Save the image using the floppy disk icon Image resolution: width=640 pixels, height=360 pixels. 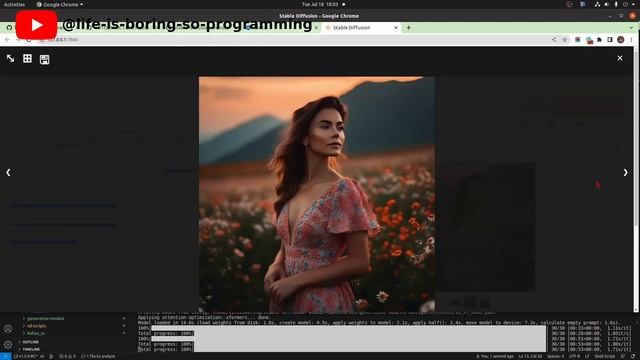pyautogui.click(x=44, y=60)
